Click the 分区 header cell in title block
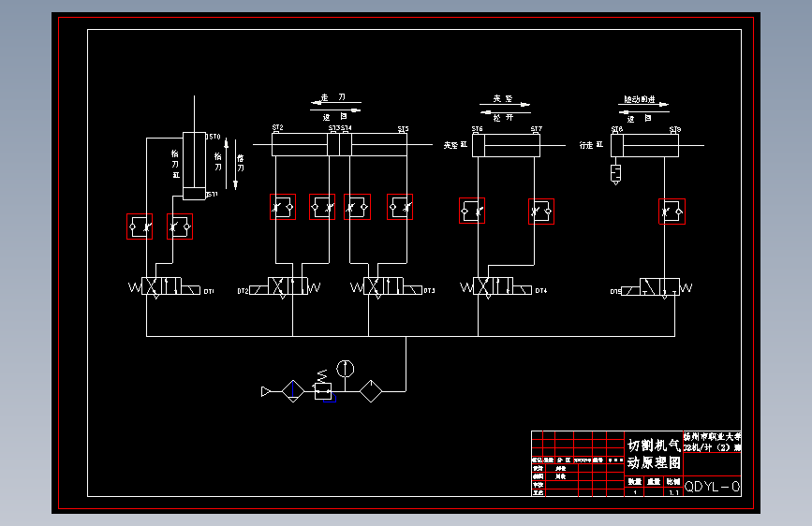 (x=564, y=460)
